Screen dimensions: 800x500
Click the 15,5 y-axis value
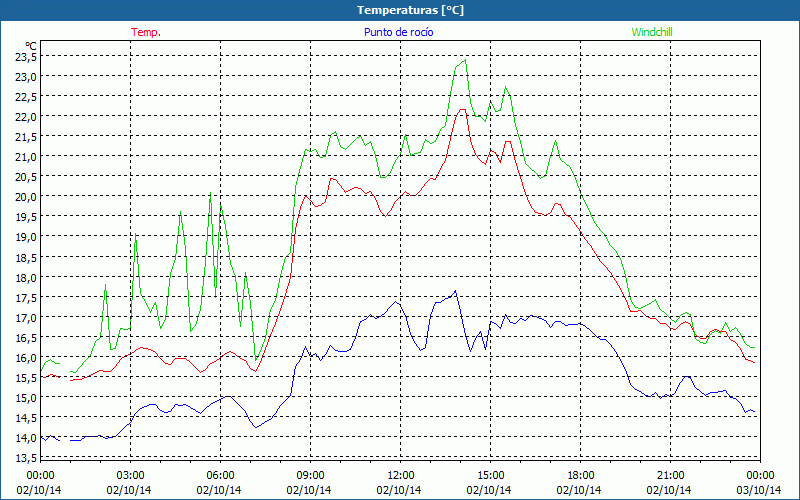pyautogui.click(x=26, y=378)
